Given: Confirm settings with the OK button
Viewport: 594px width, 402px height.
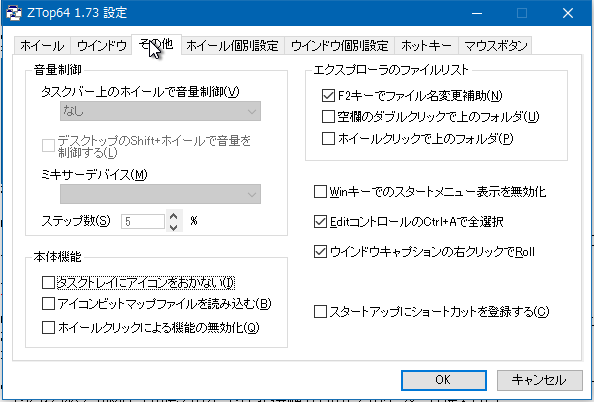Looking at the screenshot, I should click(x=444, y=380).
